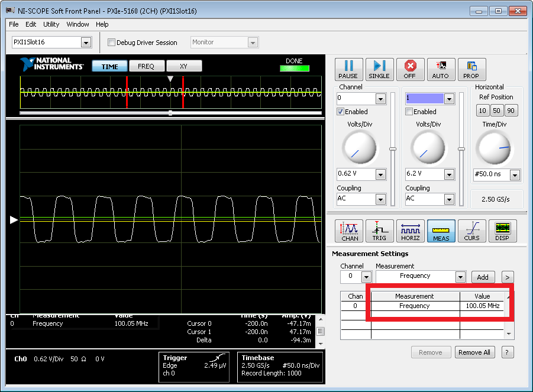Click the National Instruments logo
Screen dimensions: 533x392
point(51,64)
